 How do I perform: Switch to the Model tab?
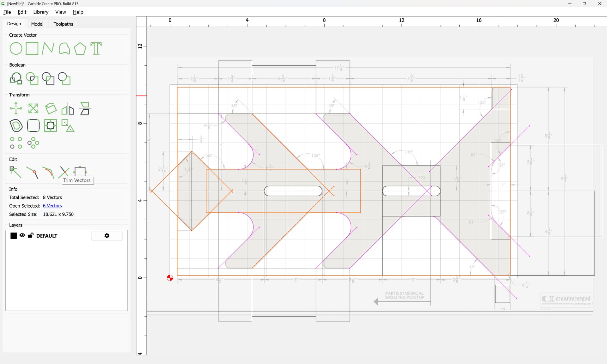click(x=37, y=24)
